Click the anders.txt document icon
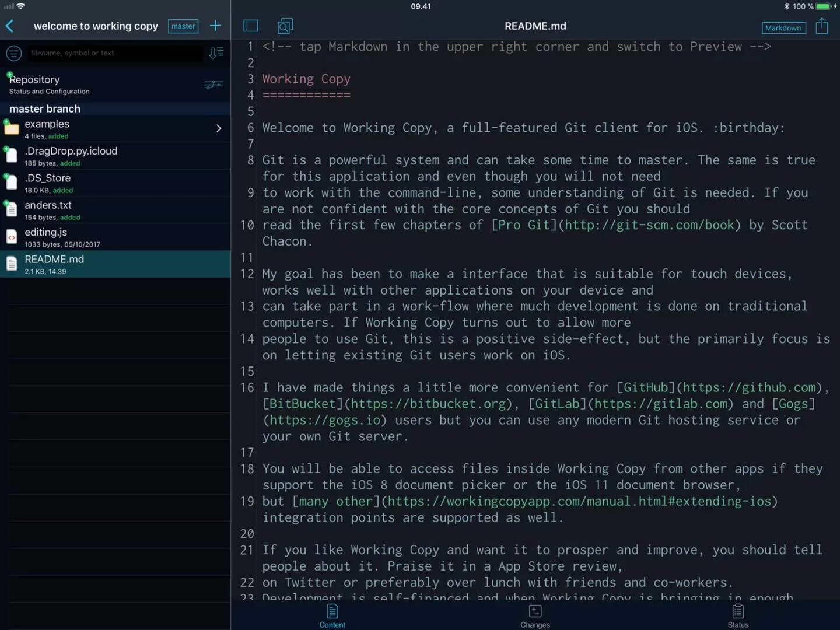Image resolution: width=840 pixels, height=630 pixels. click(x=12, y=209)
